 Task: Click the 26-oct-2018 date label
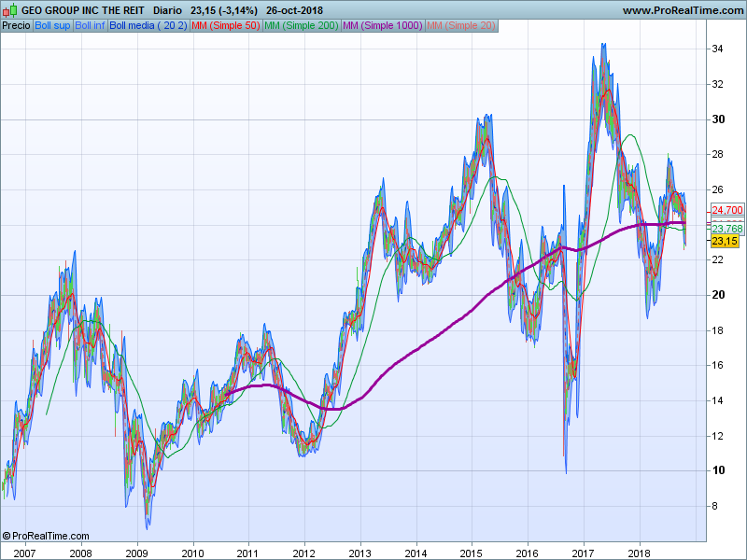pos(294,10)
